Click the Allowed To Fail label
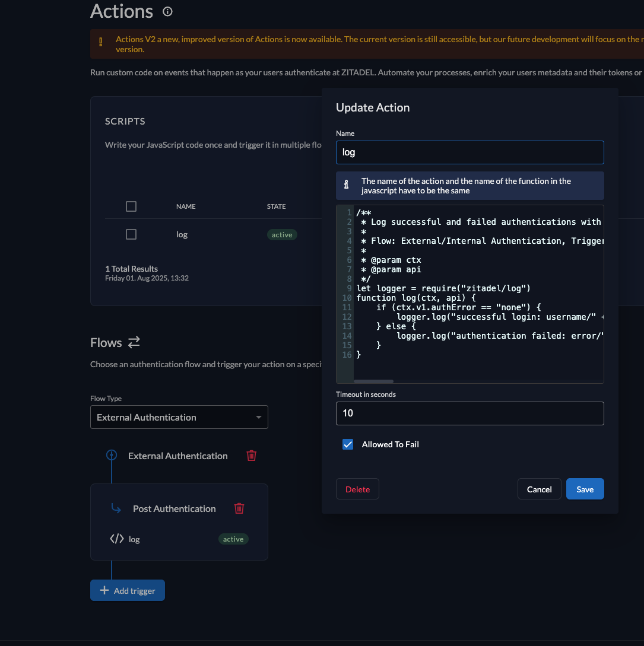644x646 pixels. pyautogui.click(x=391, y=444)
